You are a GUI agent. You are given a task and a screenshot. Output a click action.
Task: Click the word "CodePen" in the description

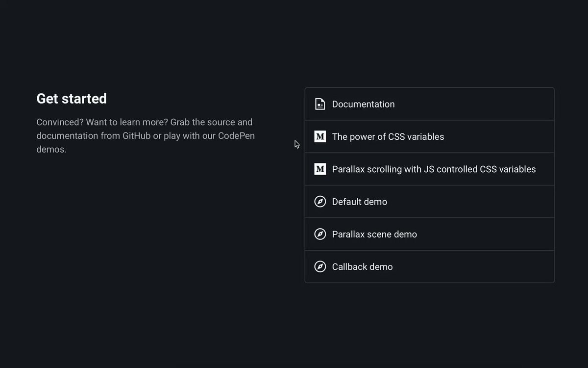(237, 135)
